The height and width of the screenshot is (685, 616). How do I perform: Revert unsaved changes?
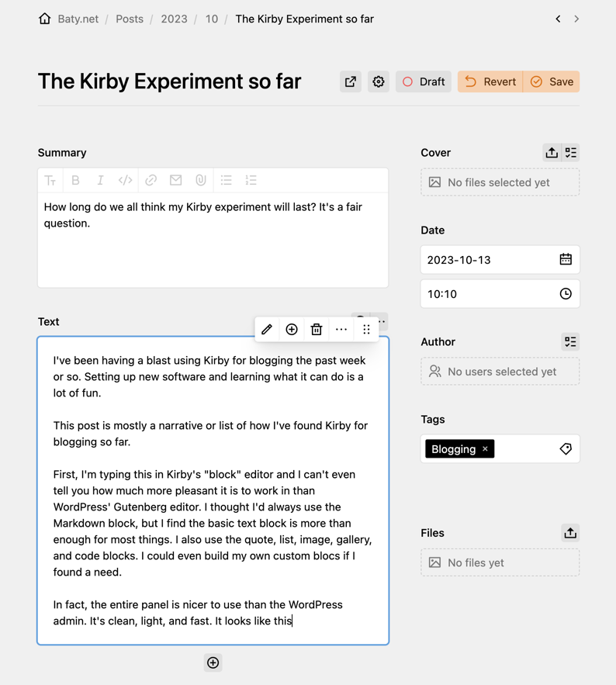(x=490, y=81)
